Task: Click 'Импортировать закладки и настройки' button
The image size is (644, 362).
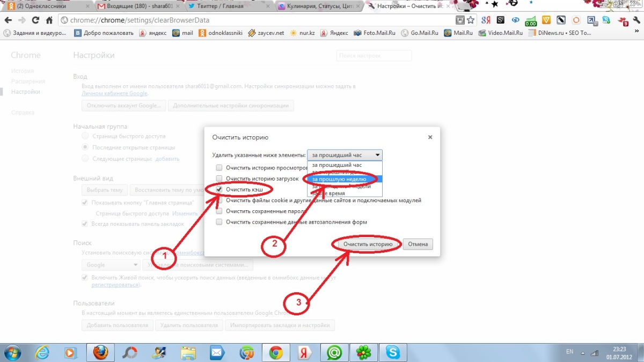Action: point(280,325)
